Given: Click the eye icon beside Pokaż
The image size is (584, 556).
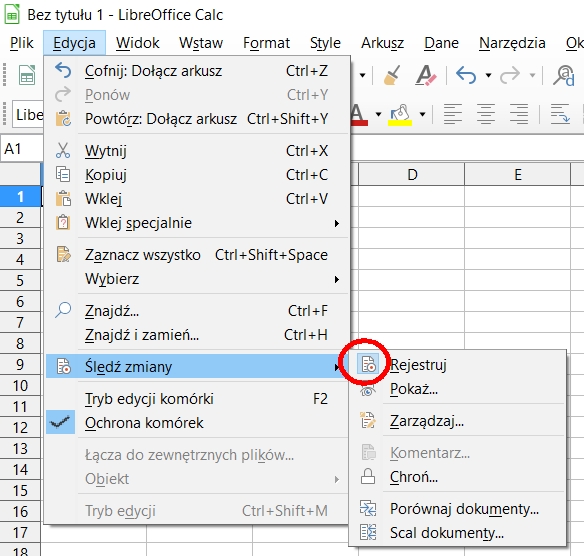Looking at the screenshot, I should [368, 391].
